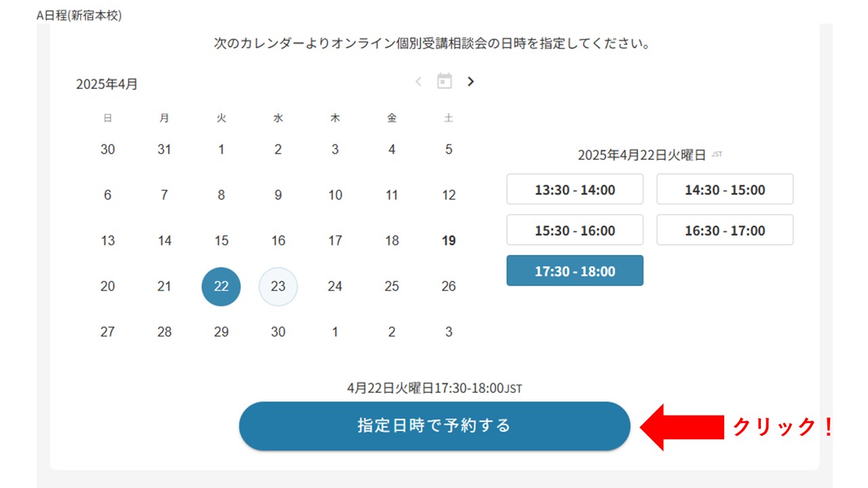Screen dimensions: 868x488
Task: Choose April 19 in the calendar
Action: pos(448,241)
